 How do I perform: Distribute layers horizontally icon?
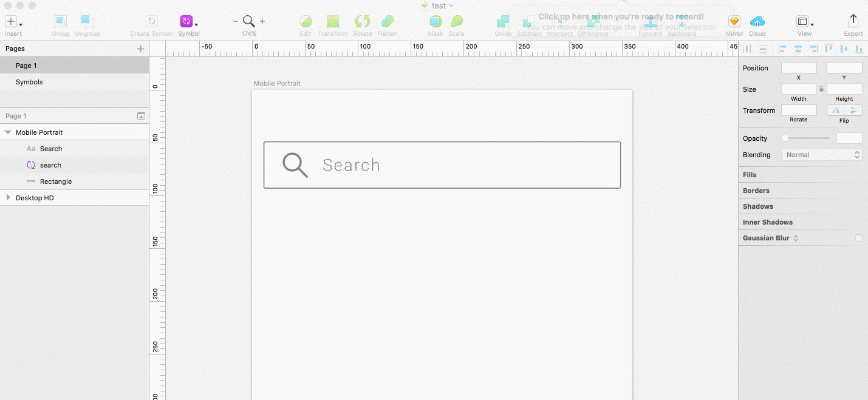click(747, 49)
